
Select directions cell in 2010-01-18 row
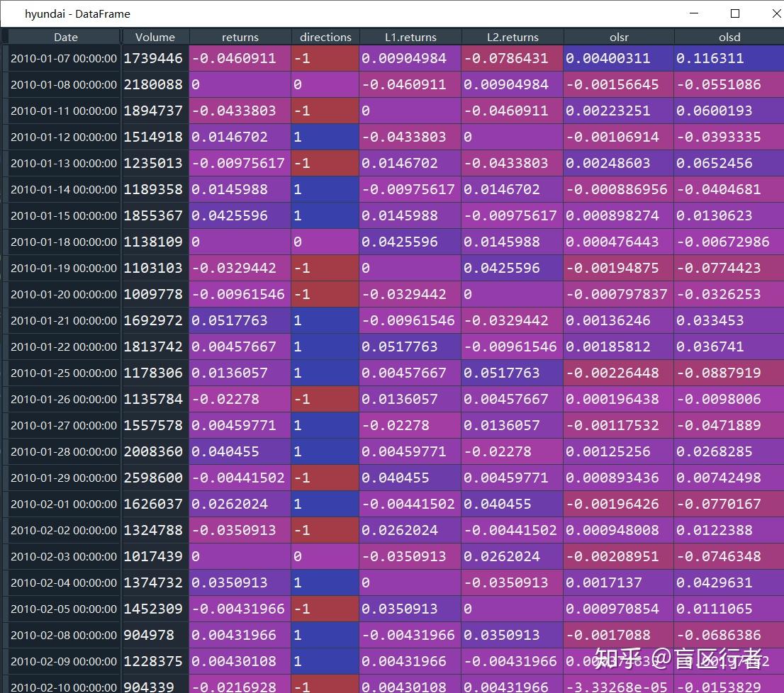click(325, 242)
